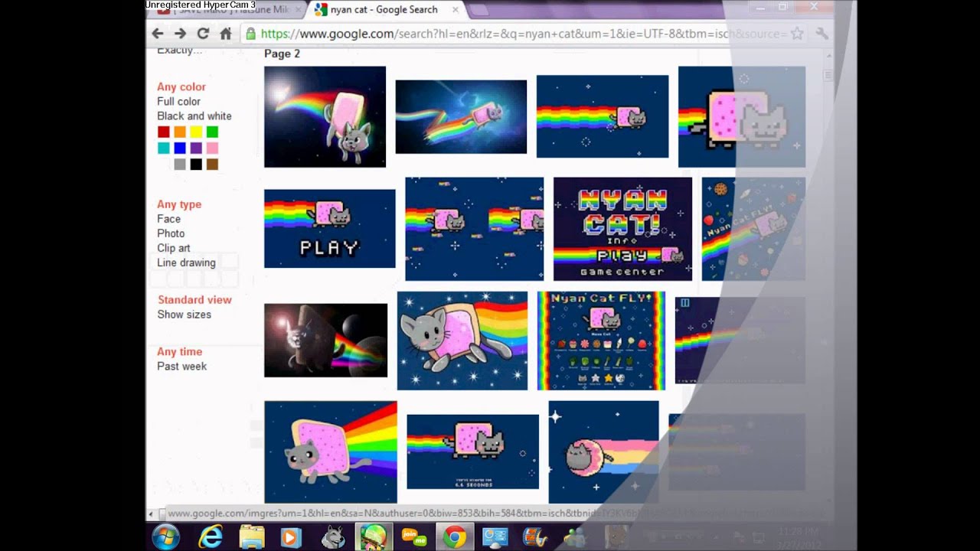Go to the browser Home page
Viewport: 980px width, 551px height.
[225, 34]
